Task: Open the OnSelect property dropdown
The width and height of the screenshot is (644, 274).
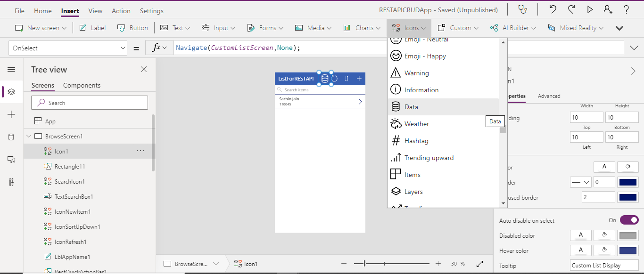Action: 67,48
